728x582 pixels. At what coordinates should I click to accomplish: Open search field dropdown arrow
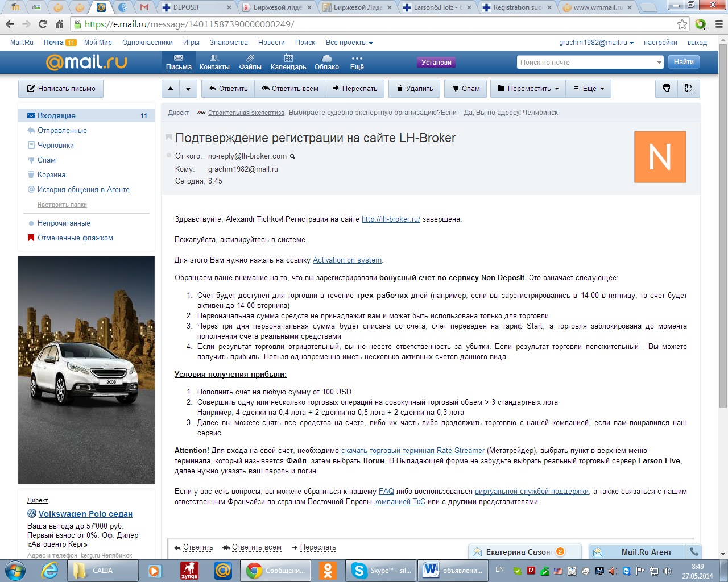tap(659, 63)
